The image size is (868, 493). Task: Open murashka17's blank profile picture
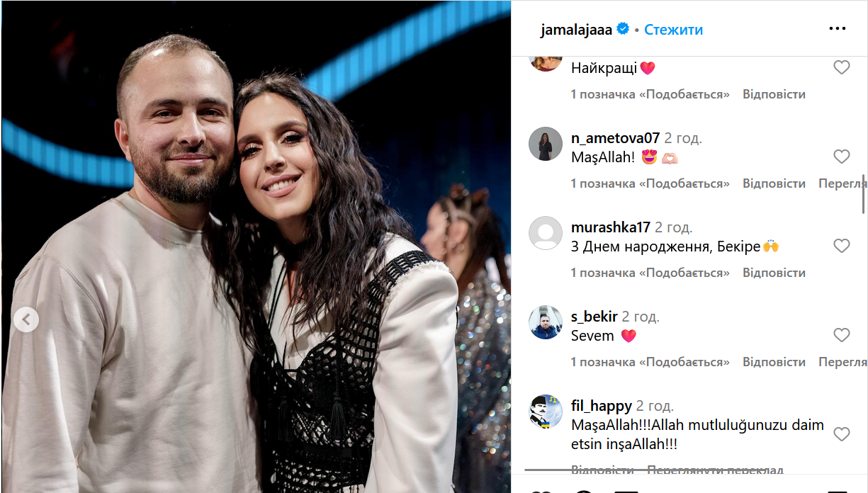coord(546,233)
